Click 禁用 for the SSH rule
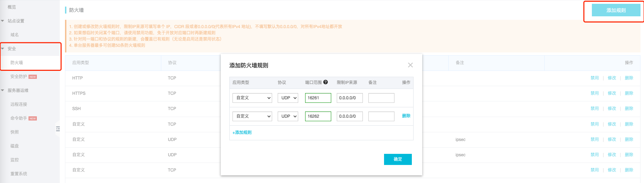 coord(595,109)
